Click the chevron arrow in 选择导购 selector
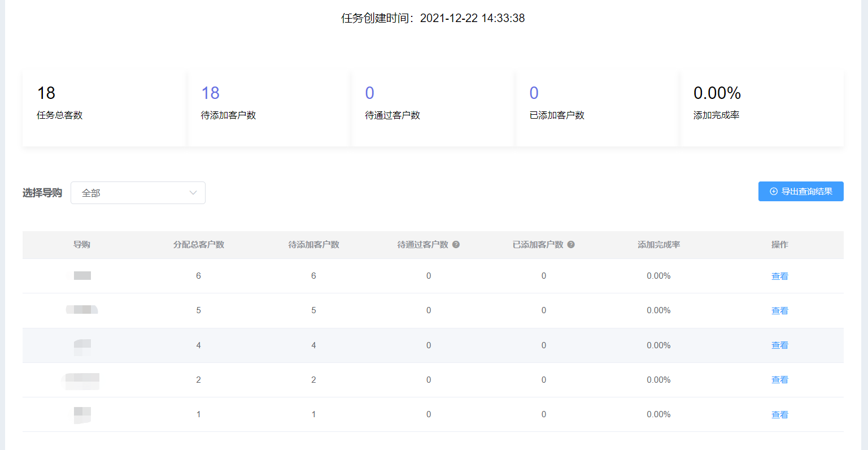Screen dimensions: 868x450 click(x=193, y=193)
